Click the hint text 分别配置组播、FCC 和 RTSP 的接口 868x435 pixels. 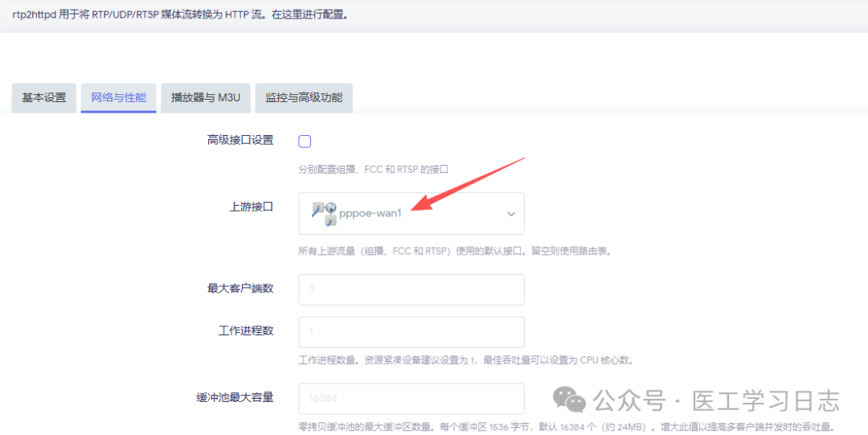click(x=373, y=170)
